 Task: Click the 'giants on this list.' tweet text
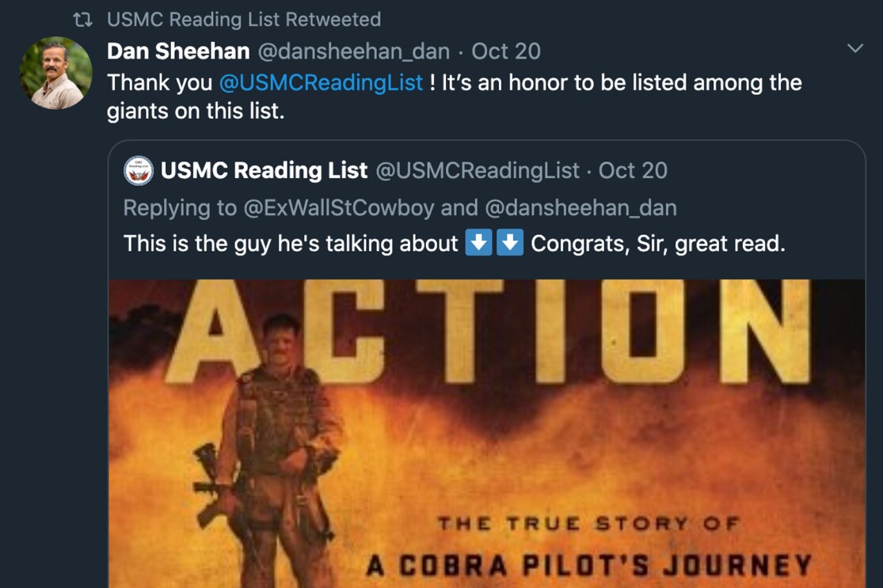tap(195, 111)
